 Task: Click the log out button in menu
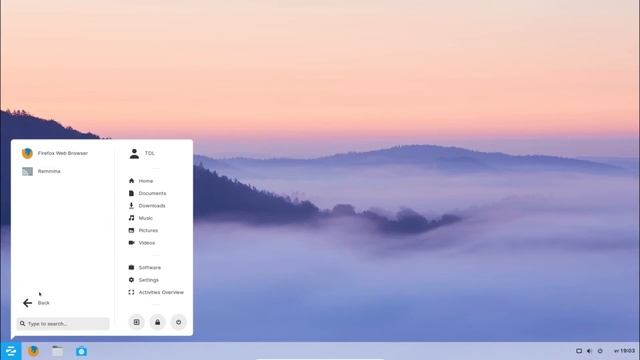point(136,322)
